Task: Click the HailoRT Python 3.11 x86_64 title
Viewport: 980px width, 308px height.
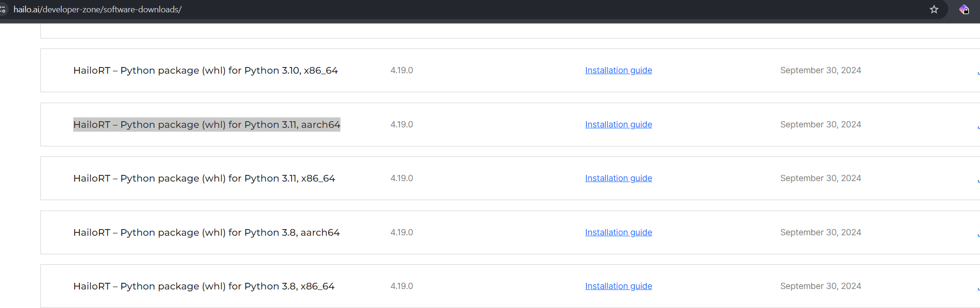Action: point(204,178)
